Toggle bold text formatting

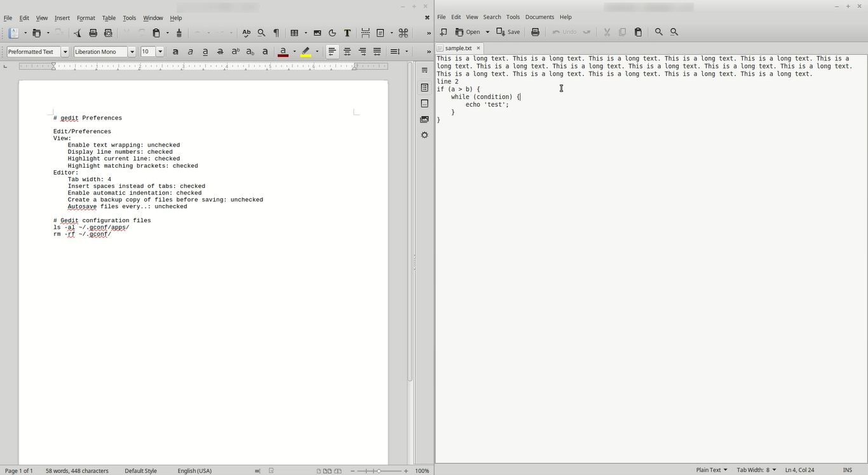click(x=175, y=52)
